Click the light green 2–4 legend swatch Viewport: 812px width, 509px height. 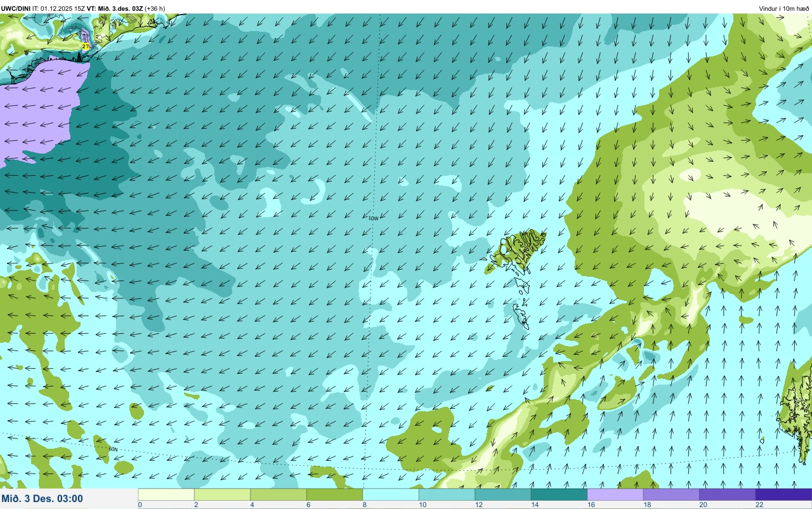[x=222, y=494]
